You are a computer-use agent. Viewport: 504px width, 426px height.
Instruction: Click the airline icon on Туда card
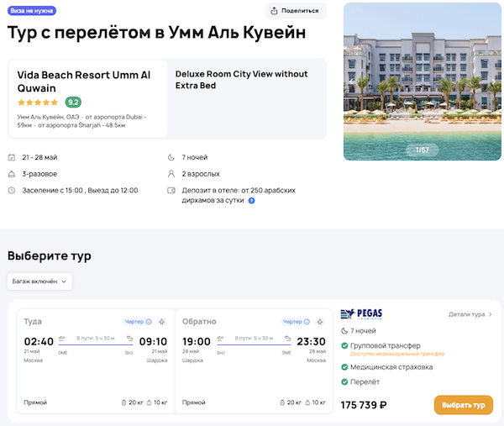click(162, 322)
